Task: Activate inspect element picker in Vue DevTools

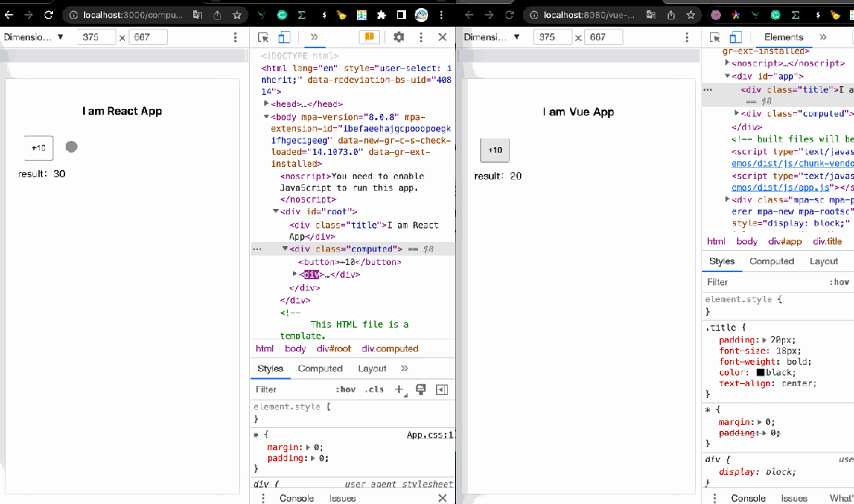Action: (x=715, y=37)
